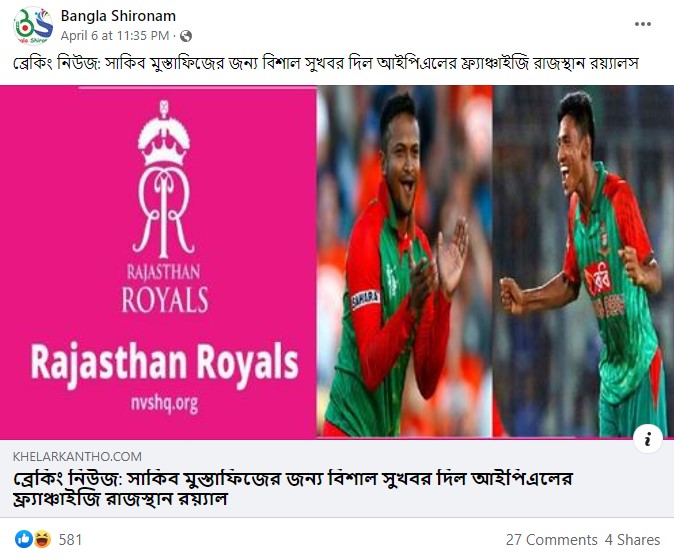Click the blue Like reaction icon
Viewport: 674px width, 560px height.
tap(24, 539)
